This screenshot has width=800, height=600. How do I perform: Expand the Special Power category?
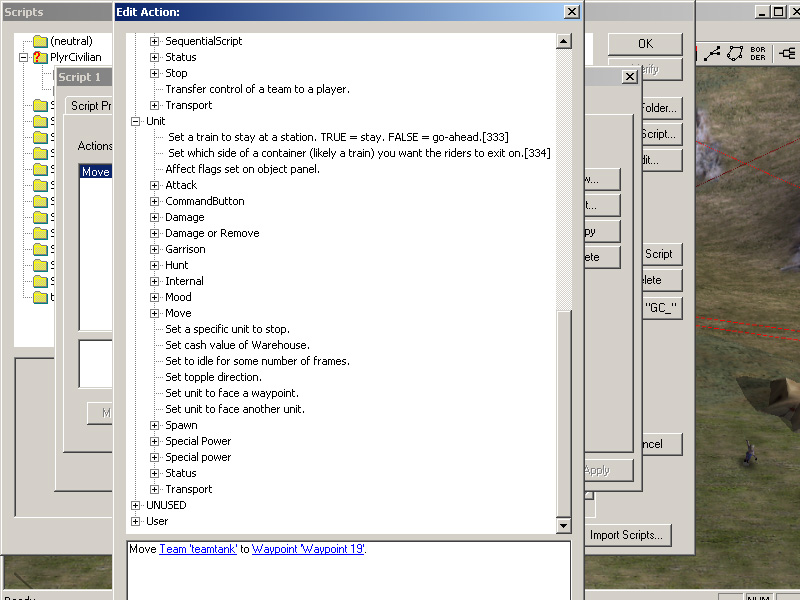click(x=155, y=441)
